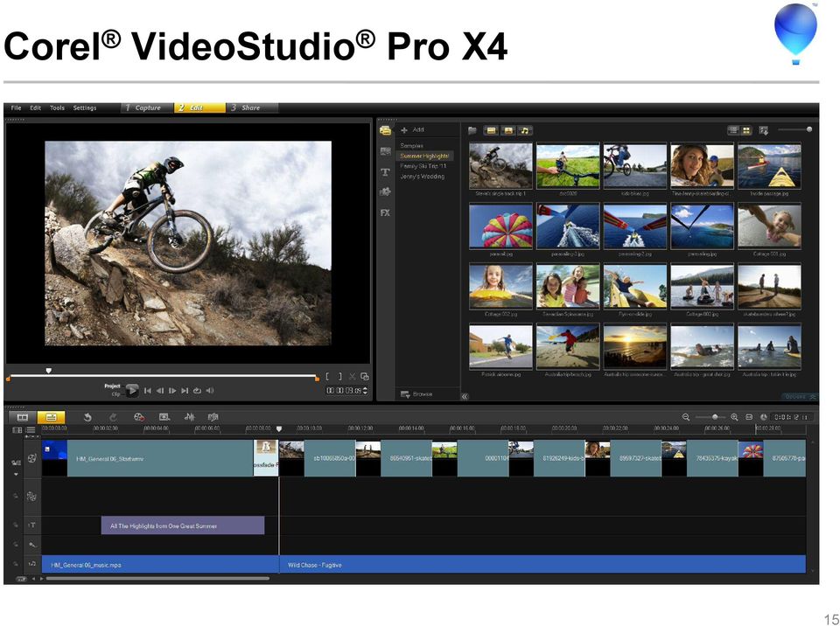Step to the next frame
Image resolution: width=840 pixels, height=626 pixels.
(x=172, y=391)
